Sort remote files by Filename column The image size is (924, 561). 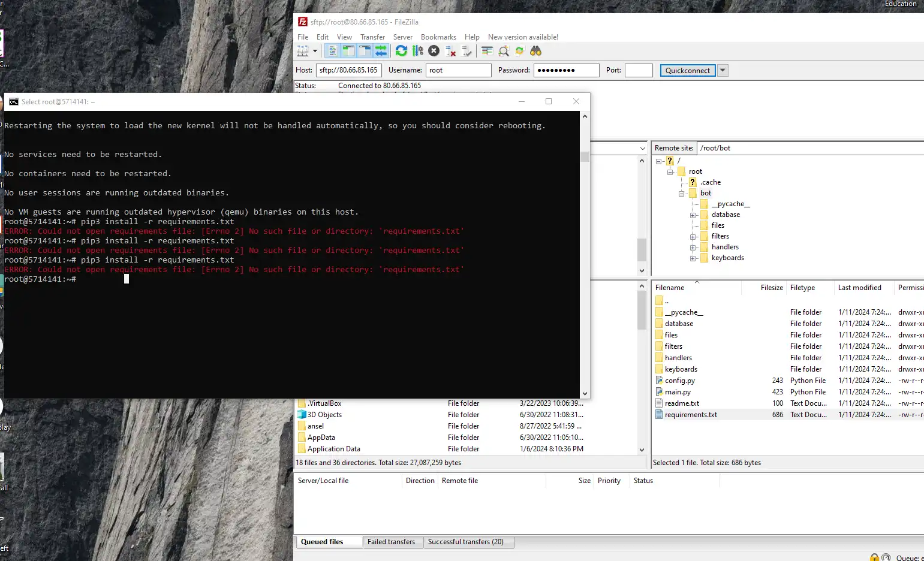[697, 288]
